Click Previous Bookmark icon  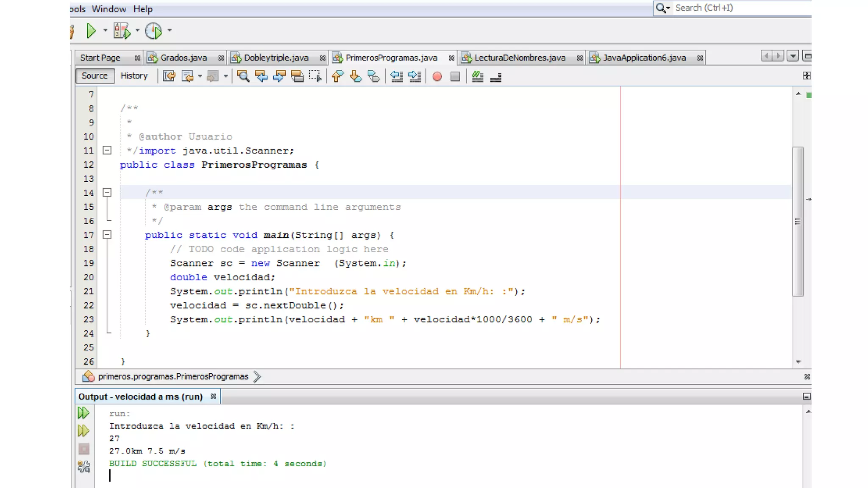(x=337, y=76)
